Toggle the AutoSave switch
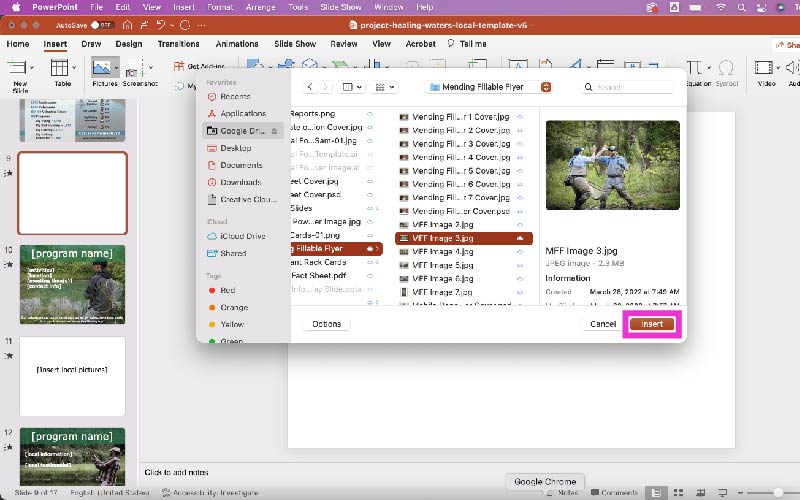800x500 pixels. coord(101,25)
